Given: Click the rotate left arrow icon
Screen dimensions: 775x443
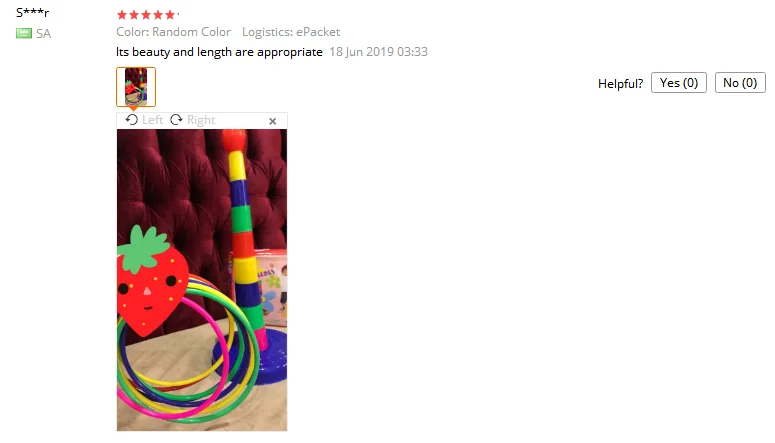Looking at the screenshot, I should [x=131, y=120].
